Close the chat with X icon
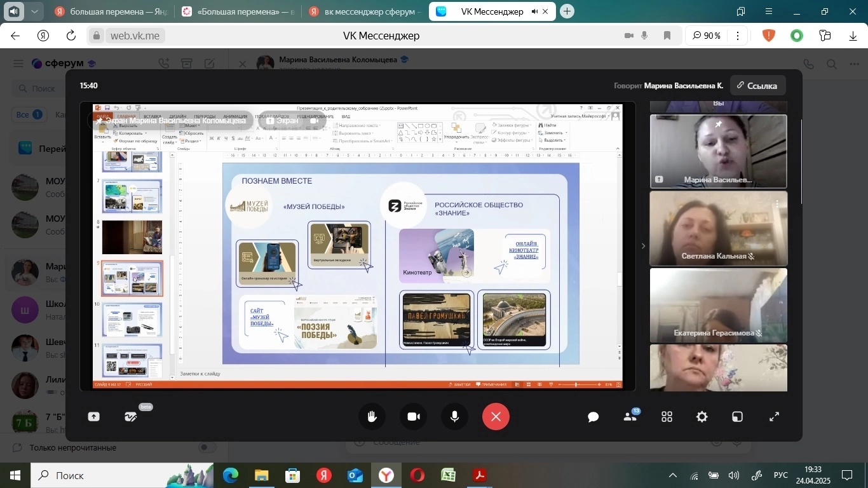868x488 pixels. (x=241, y=64)
